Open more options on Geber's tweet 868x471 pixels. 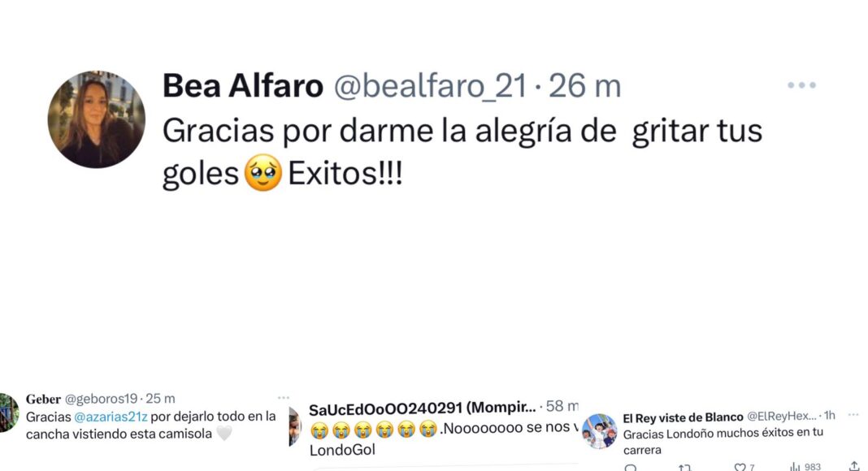coord(284,397)
